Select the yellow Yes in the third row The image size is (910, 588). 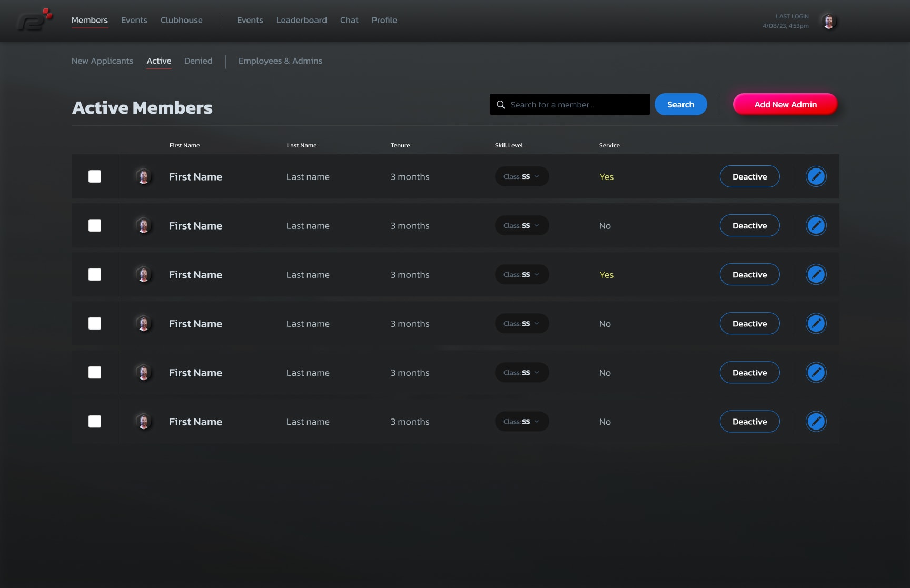tap(607, 275)
